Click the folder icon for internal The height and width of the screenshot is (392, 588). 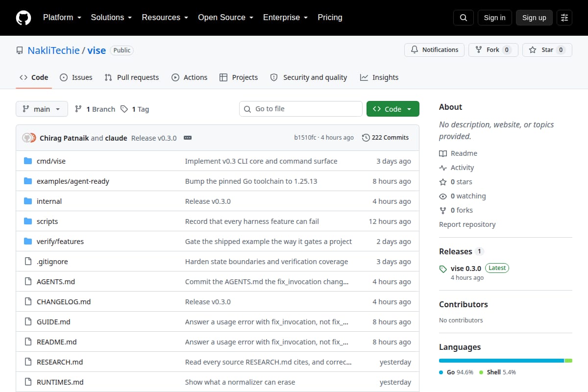coord(28,201)
